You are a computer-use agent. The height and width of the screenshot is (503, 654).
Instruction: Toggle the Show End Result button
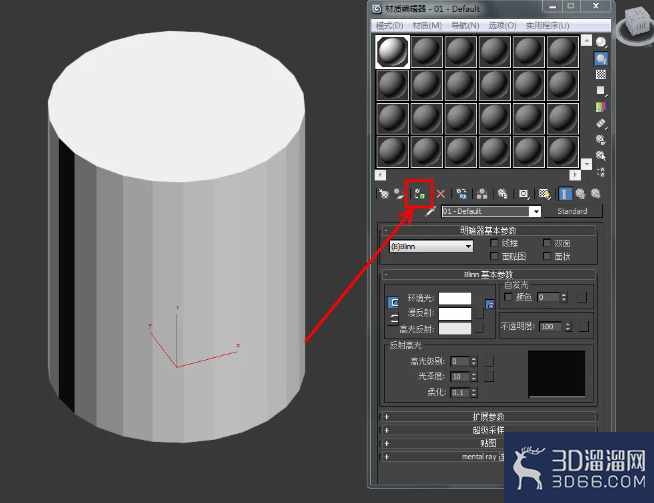pos(565,194)
